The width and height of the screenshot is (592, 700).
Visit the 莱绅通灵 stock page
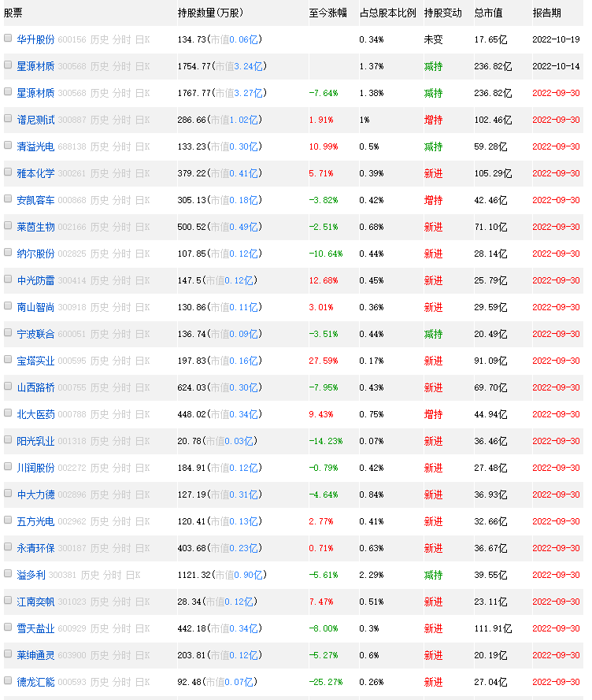coord(35,656)
